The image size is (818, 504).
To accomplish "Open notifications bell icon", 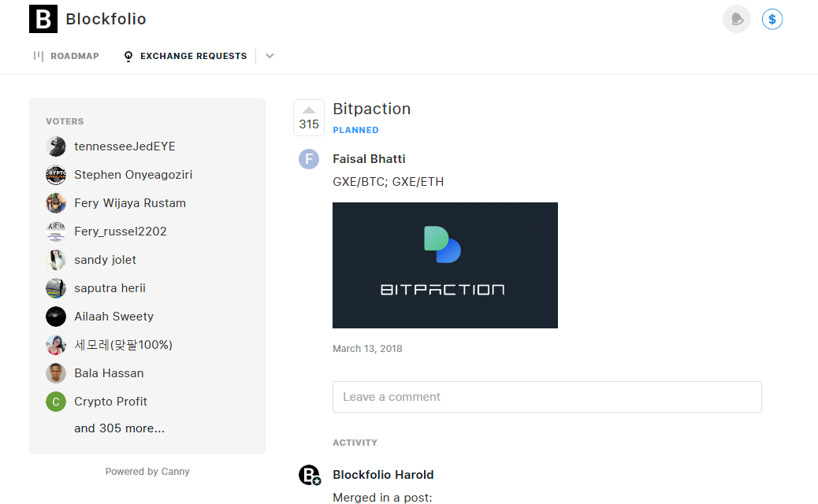I will pyautogui.click(x=737, y=19).
